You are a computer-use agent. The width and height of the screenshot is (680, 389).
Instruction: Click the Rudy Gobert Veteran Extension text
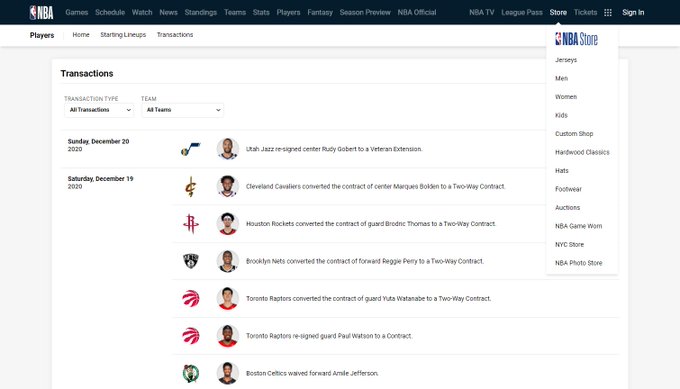[x=334, y=149]
